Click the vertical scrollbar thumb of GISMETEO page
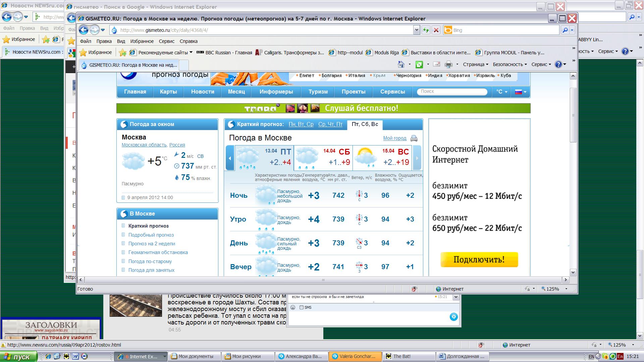Screen dimensions: 644x362 click(573, 115)
